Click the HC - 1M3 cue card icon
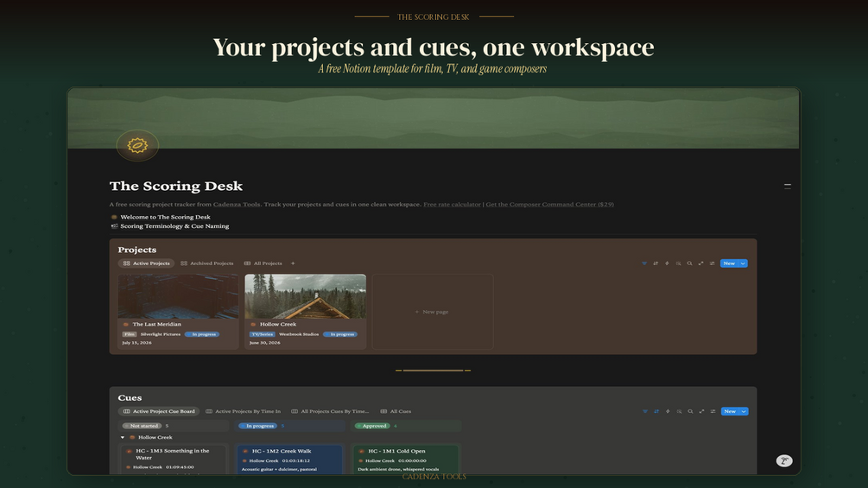868x488 pixels. (129, 451)
